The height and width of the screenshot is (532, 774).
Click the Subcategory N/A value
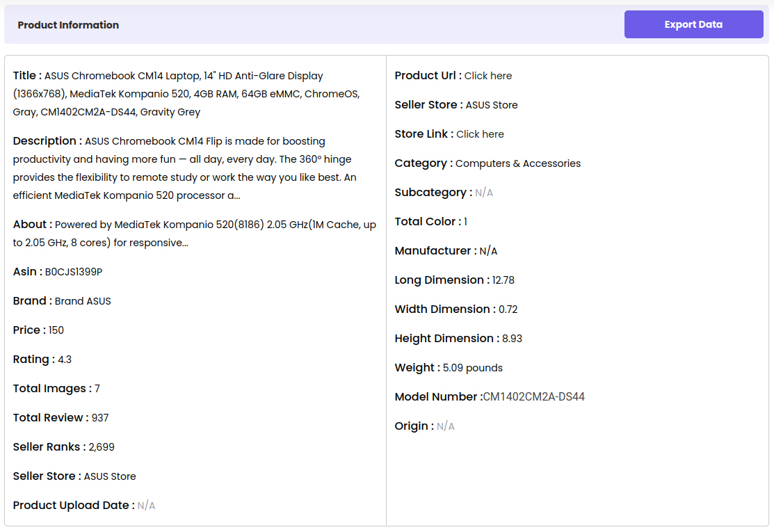point(484,192)
